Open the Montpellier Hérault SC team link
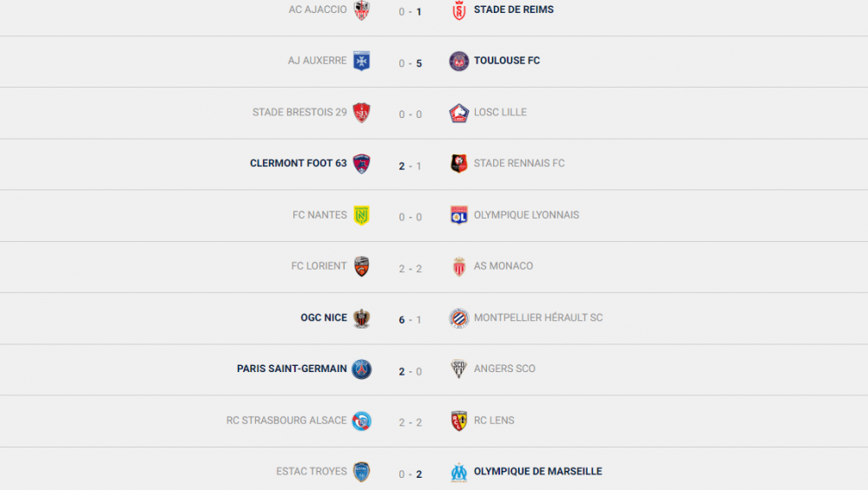The image size is (868, 490). (x=538, y=318)
